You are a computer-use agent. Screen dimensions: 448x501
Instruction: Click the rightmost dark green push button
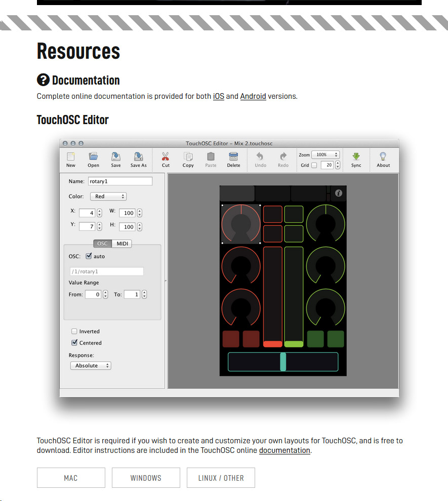click(x=336, y=339)
